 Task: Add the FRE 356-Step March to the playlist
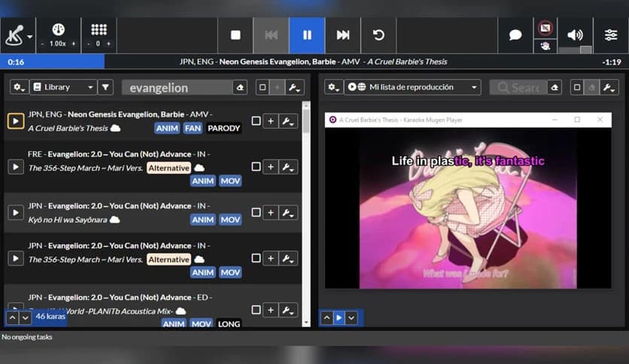pos(271,167)
